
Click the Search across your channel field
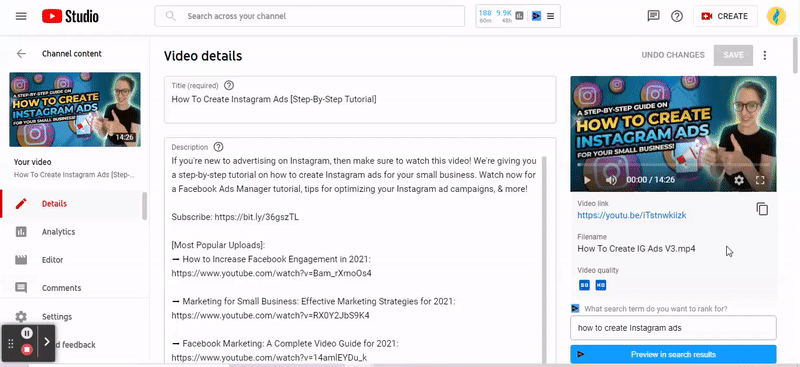310,16
